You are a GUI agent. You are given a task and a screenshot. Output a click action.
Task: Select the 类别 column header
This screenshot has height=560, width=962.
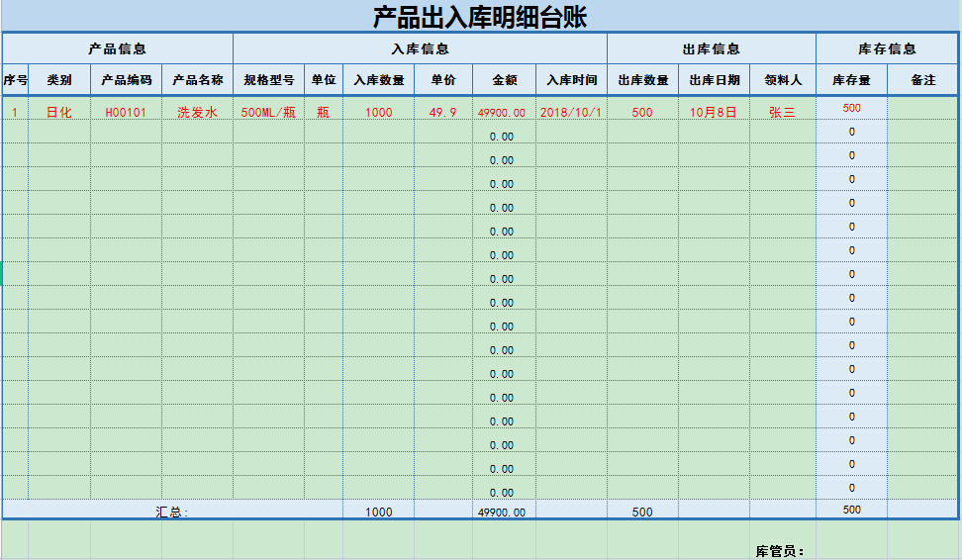59,80
